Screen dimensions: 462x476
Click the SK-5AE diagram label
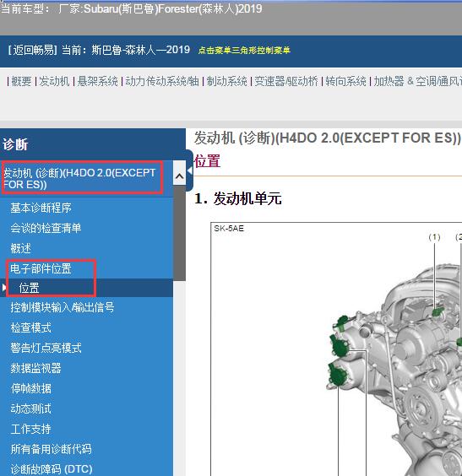229,229
